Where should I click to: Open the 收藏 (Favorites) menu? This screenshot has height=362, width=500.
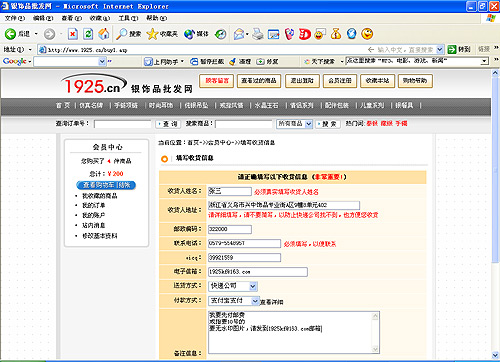(100, 18)
